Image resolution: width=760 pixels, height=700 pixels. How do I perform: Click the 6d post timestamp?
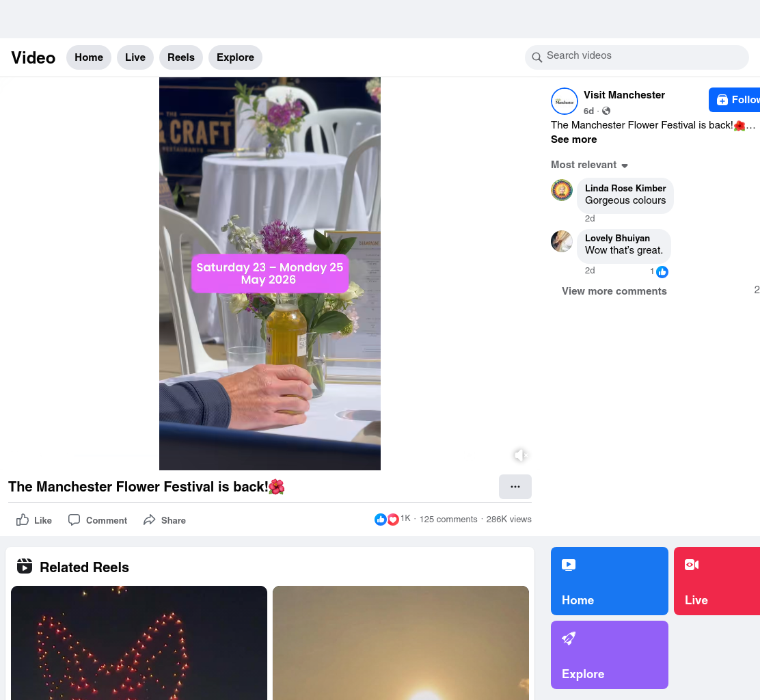coord(588,111)
